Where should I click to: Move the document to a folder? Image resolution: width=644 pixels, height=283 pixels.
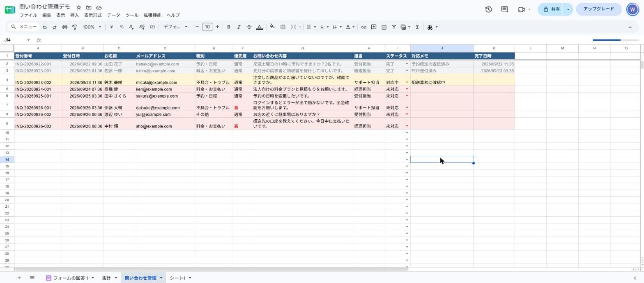point(89,7)
